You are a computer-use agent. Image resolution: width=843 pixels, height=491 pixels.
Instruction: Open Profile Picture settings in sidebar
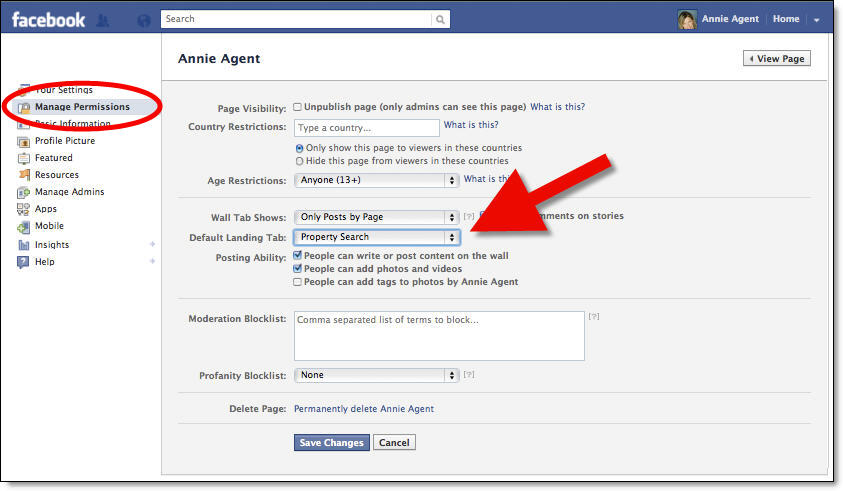[x=65, y=141]
